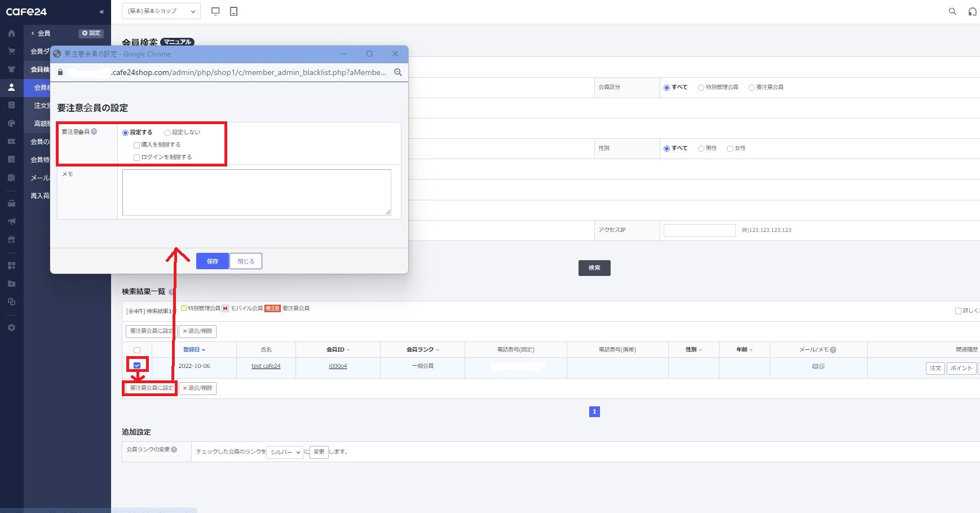Open the add-store icon in sidebar
980x513 pixels.
tap(11, 239)
